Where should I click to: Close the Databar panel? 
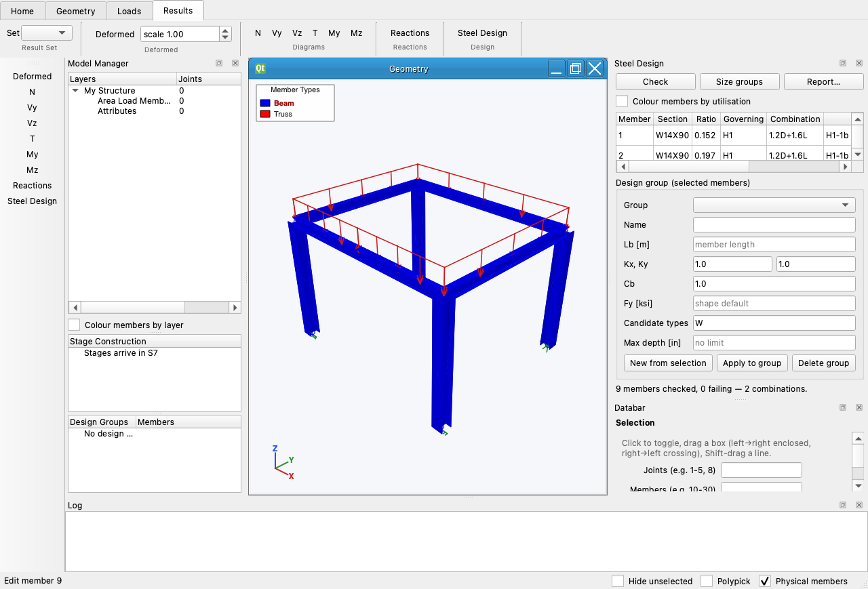859,407
